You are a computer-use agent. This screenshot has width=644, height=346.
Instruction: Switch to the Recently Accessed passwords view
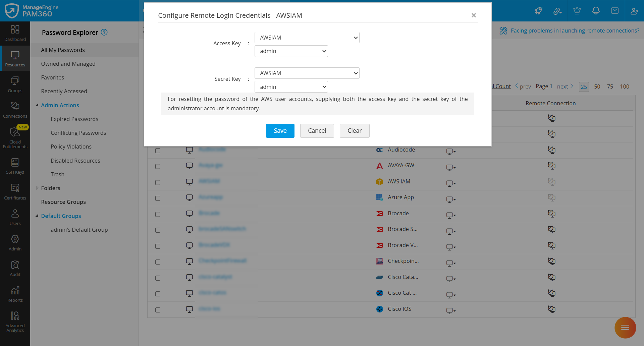click(x=64, y=91)
